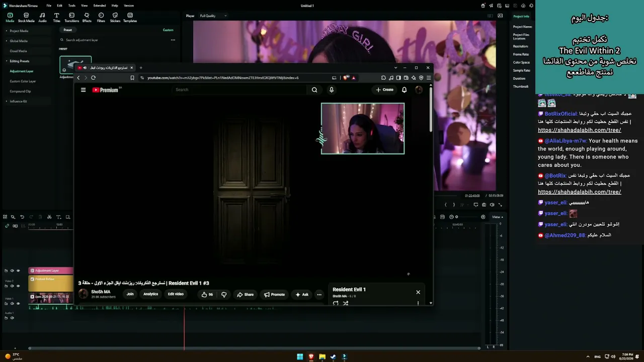644x362 pixels.
Task: Select the Media tab in Filmora
Action: (x=10, y=18)
